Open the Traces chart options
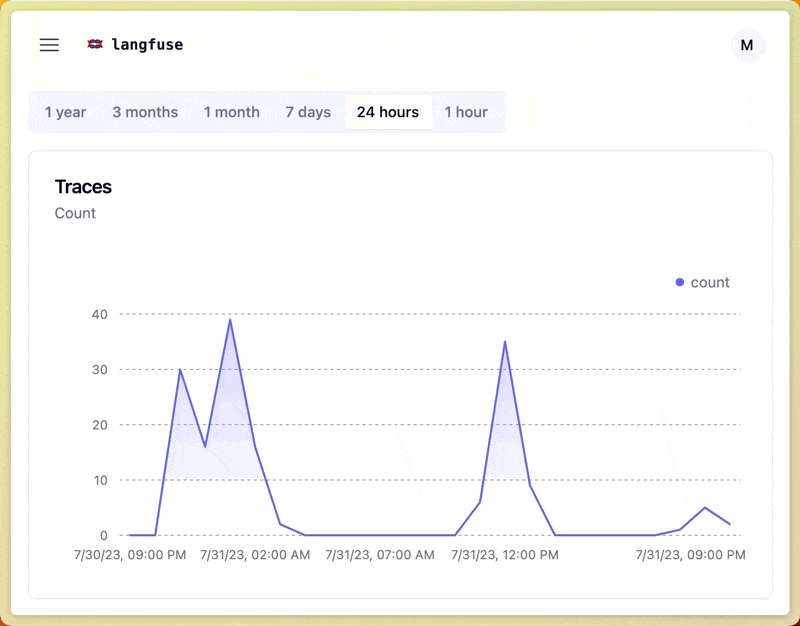 click(83, 187)
